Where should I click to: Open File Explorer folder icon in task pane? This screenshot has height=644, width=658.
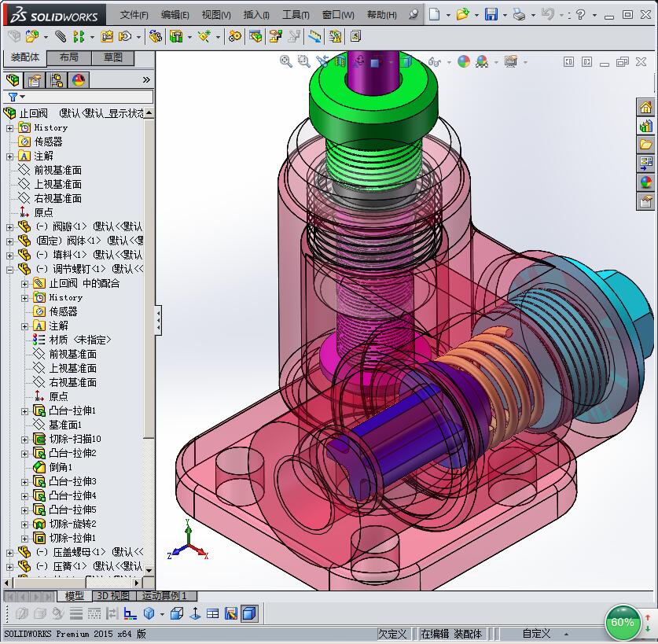pos(646,145)
